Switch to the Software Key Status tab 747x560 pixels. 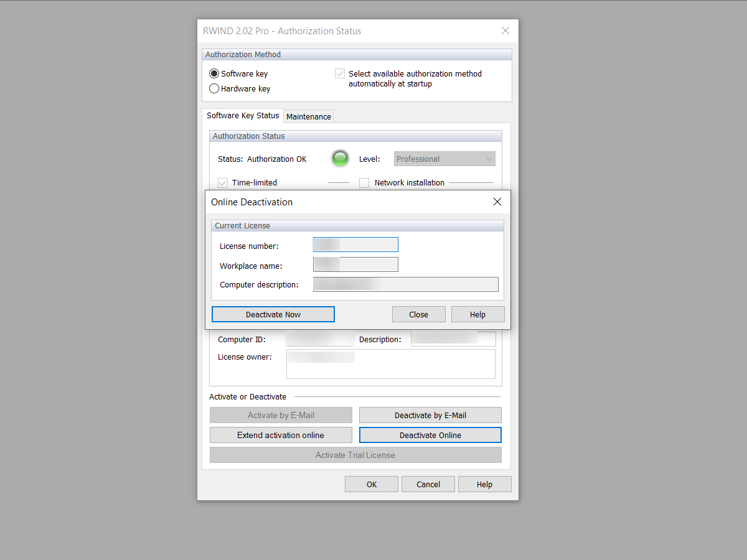243,116
